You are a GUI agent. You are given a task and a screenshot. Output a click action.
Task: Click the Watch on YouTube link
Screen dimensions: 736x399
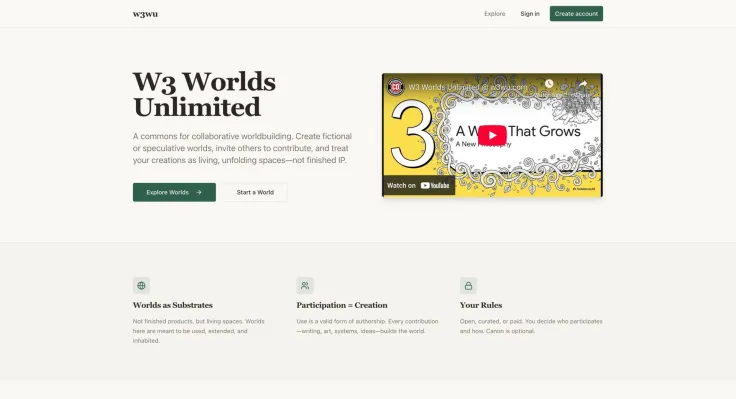click(x=418, y=185)
